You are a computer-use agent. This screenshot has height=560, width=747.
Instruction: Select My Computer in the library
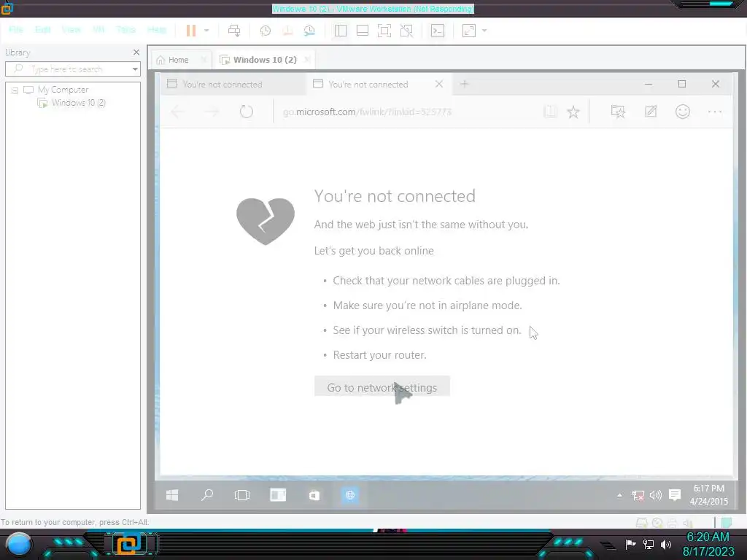tap(63, 90)
